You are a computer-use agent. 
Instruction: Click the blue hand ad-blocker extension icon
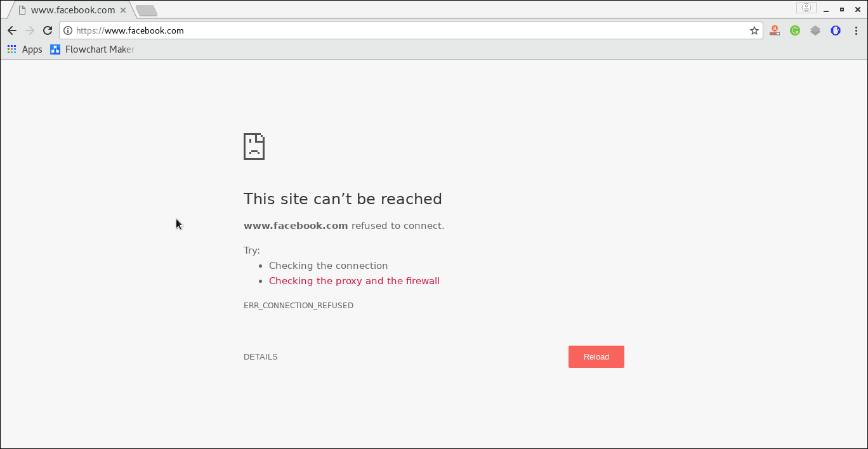(x=835, y=30)
